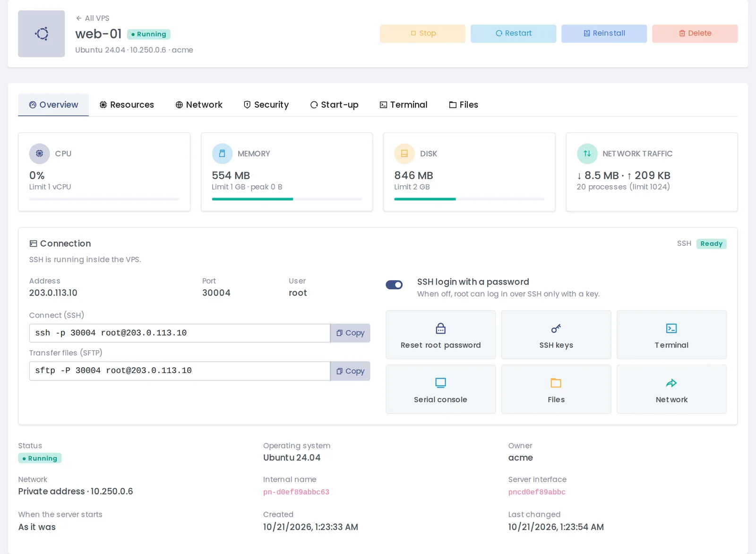Click the Memory card icon
The image size is (756, 554).
coord(222,154)
